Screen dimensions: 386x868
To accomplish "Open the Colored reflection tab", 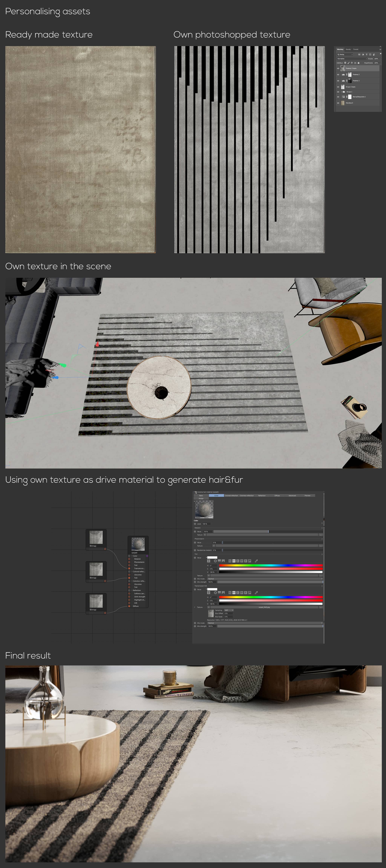I will [231, 496].
